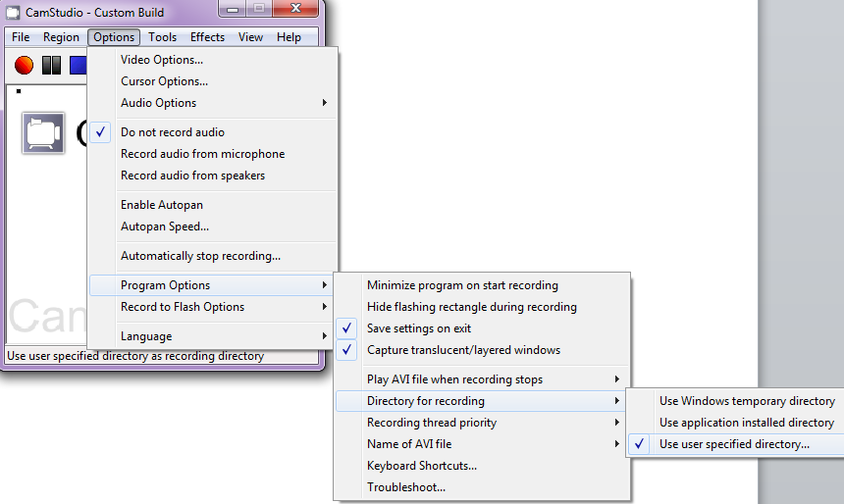The width and height of the screenshot is (844, 504).
Task: Open the File menu
Action: coord(21,37)
